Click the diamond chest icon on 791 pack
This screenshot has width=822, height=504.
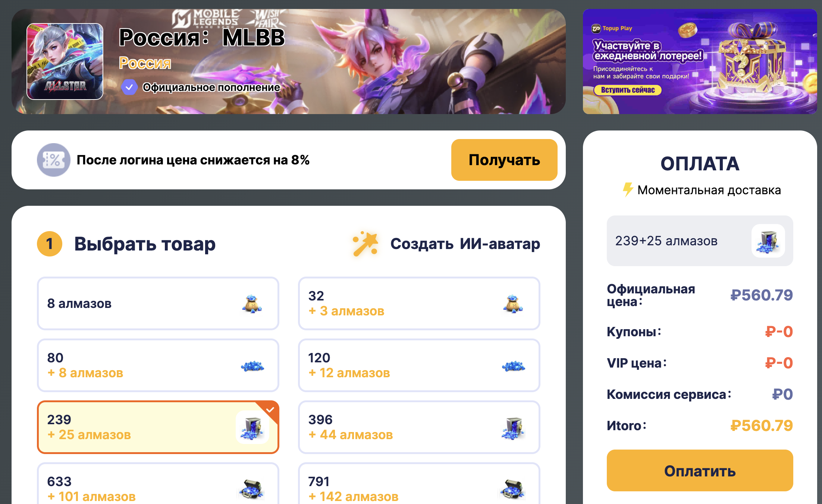[x=512, y=489]
